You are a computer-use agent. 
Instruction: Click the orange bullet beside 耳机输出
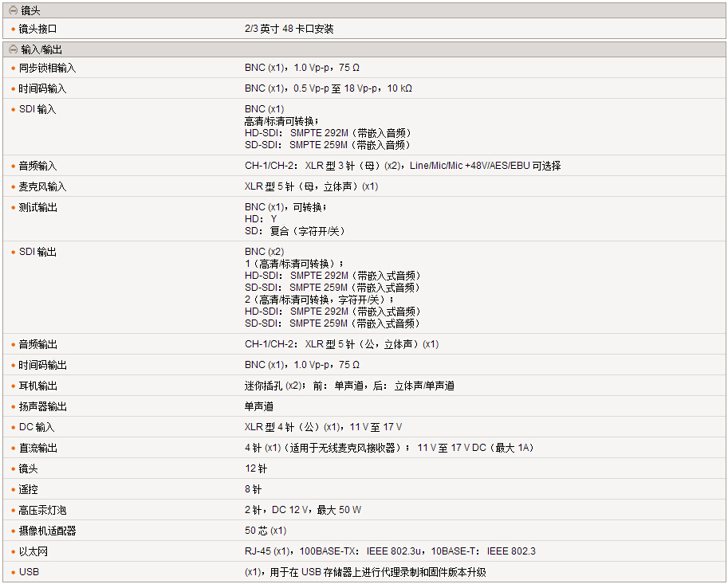pyautogui.click(x=14, y=386)
